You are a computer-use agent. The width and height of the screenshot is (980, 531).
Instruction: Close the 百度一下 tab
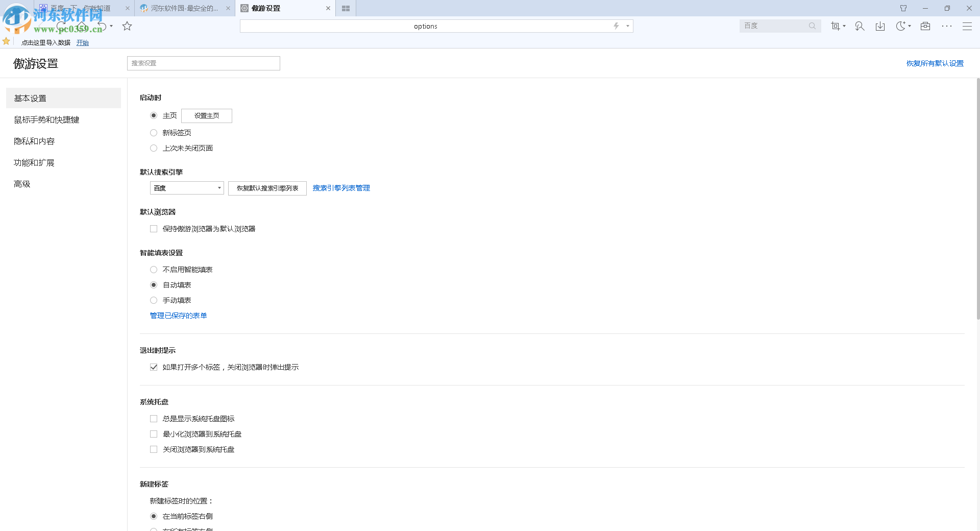pos(128,8)
